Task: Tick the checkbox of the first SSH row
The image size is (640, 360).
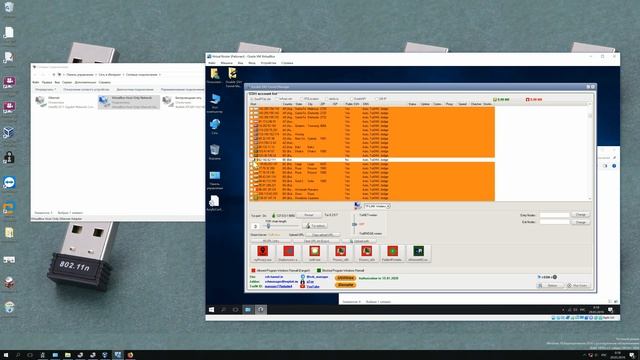Action: pos(252,109)
